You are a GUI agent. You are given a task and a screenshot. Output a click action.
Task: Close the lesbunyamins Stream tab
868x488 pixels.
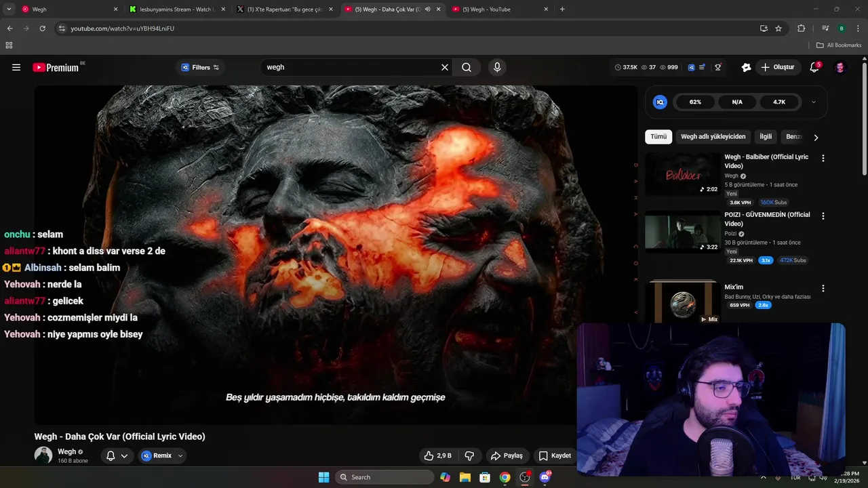[x=223, y=9]
